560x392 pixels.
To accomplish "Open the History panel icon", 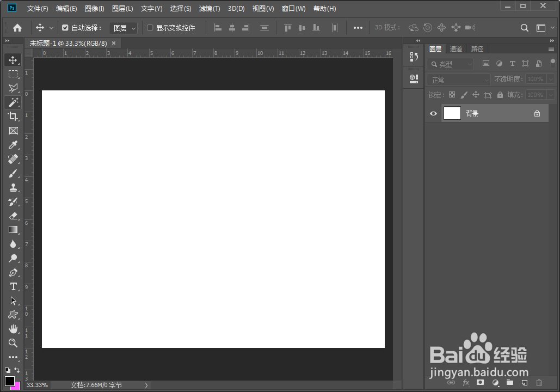I will [414, 57].
